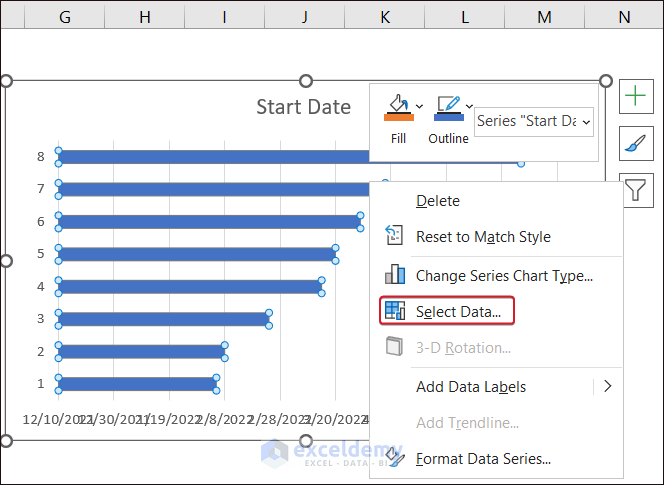Click the Change Series Chart Type icon

point(395,275)
